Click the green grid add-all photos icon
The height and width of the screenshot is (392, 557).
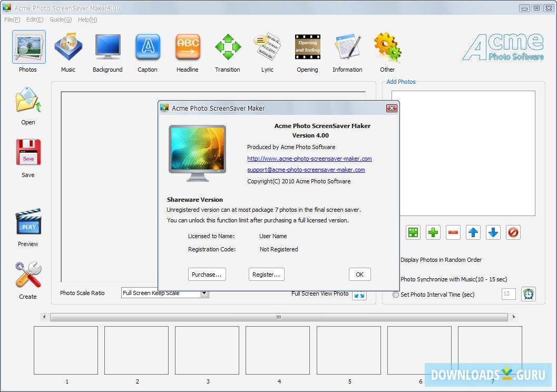(413, 232)
